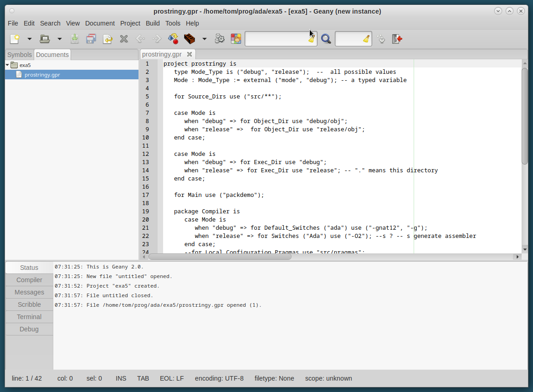
Task: Close the current file with X icon
Action: pos(123,39)
